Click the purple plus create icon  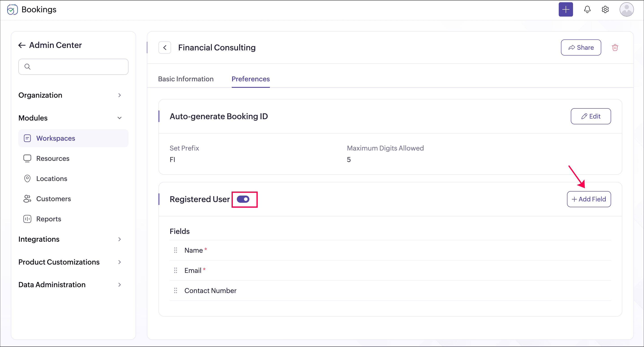[566, 9]
